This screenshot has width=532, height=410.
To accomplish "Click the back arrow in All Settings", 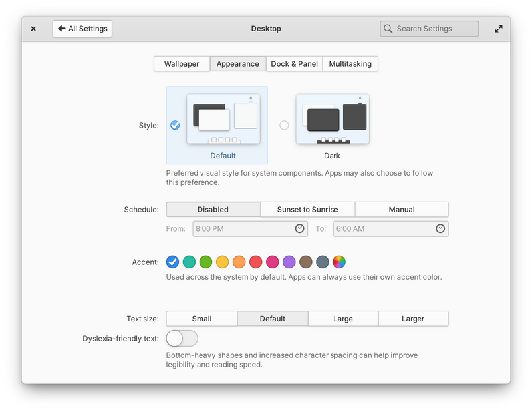I will pos(61,28).
